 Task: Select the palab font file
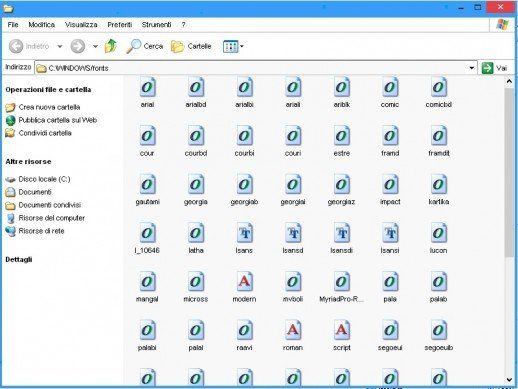pyautogui.click(x=438, y=287)
